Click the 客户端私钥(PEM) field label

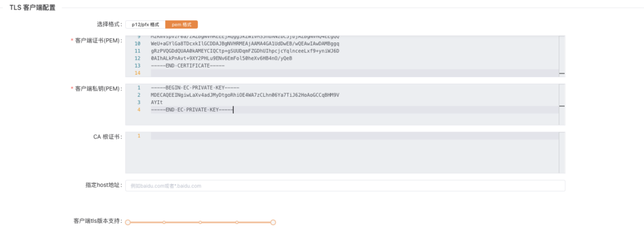(x=98, y=88)
